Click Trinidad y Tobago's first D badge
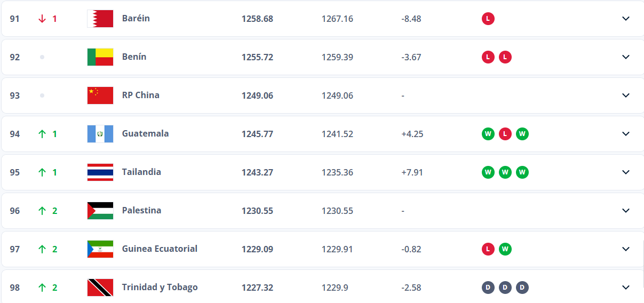This screenshot has width=644, height=303. click(488, 288)
